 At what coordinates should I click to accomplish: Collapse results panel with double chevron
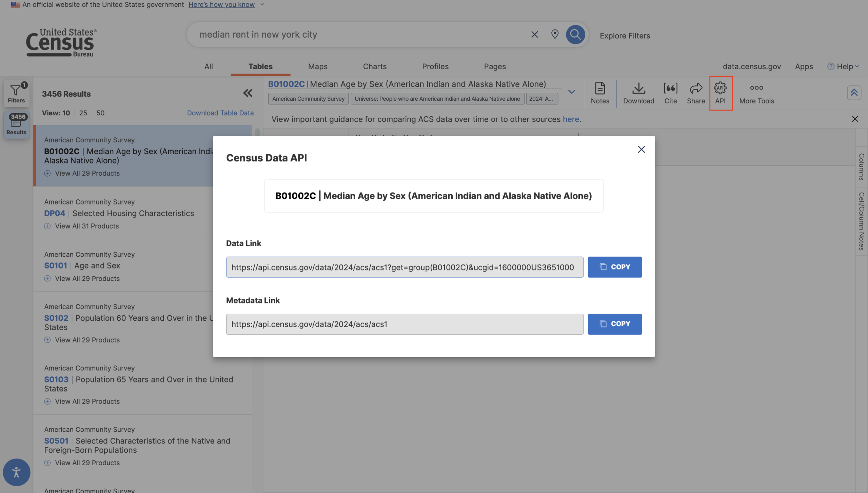click(248, 93)
